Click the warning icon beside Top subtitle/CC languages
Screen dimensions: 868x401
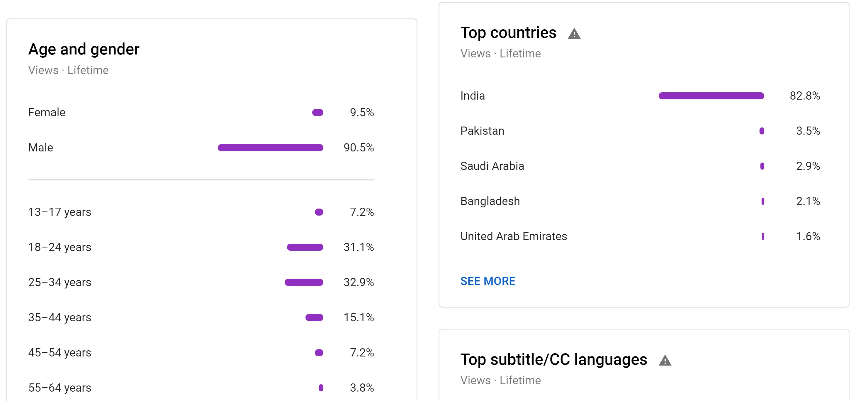point(665,360)
